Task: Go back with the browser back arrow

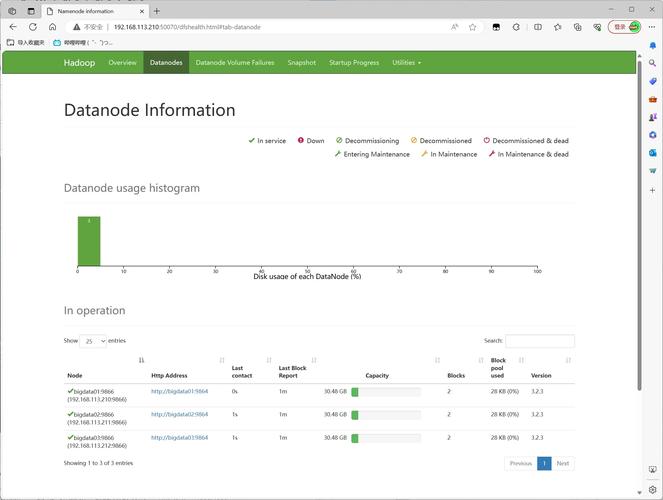Action: tap(13, 27)
